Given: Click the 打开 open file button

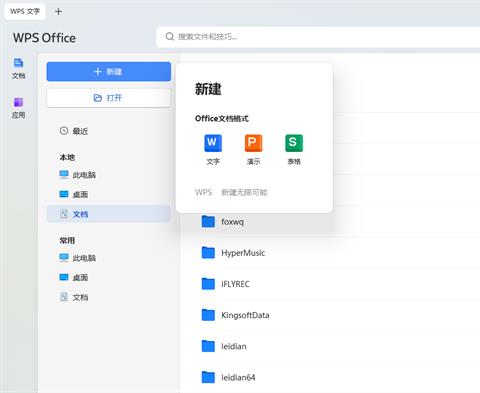Looking at the screenshot, I should point(109,98).
